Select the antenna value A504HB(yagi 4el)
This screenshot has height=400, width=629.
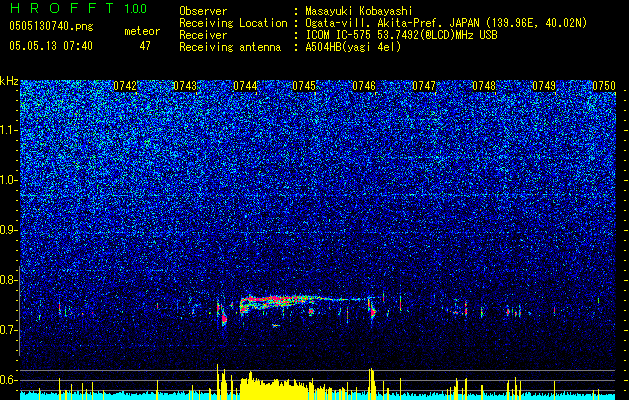353,47
